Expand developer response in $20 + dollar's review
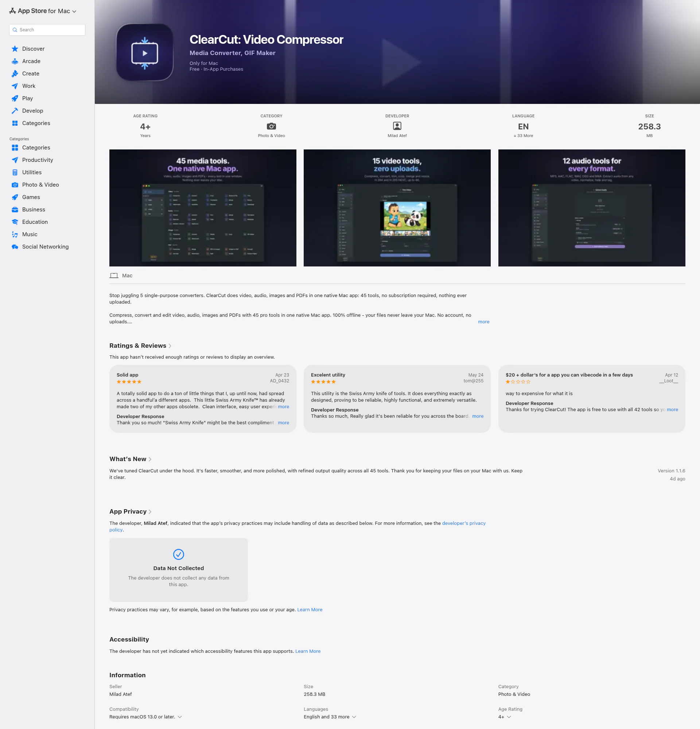Screen dimensions: 700x729 672,410
